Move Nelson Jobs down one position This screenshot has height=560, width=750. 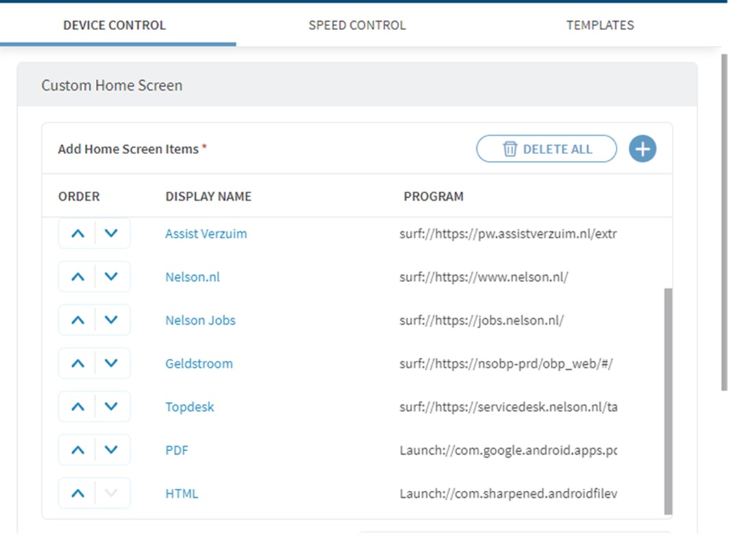pos(112,320)
